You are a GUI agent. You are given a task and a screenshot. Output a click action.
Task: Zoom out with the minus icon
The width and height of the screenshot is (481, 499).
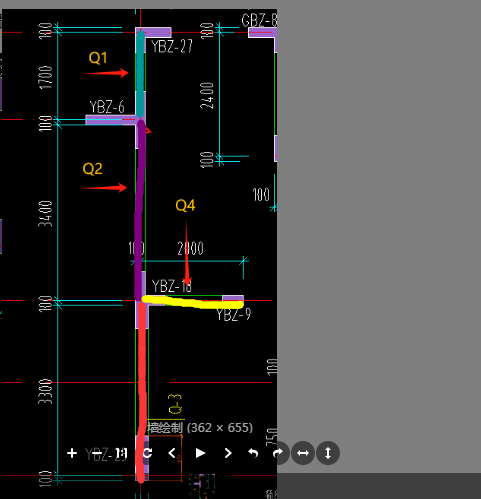click(97, 453)
